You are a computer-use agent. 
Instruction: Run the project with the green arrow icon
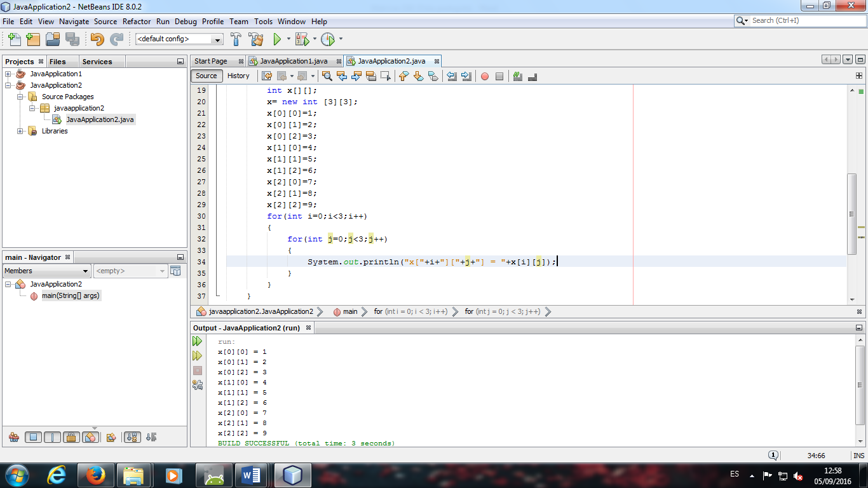coord(278,39)
